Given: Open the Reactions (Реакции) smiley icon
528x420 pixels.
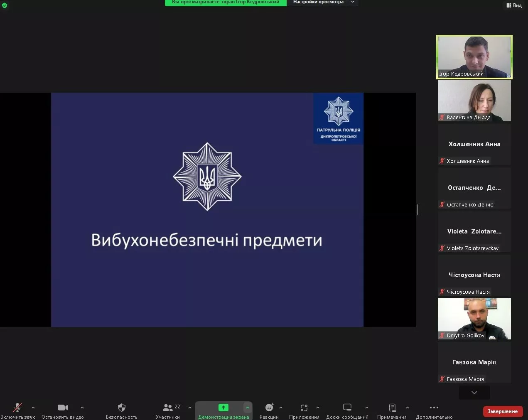Looking at the screenshot, I should click(x=269, y=408).
